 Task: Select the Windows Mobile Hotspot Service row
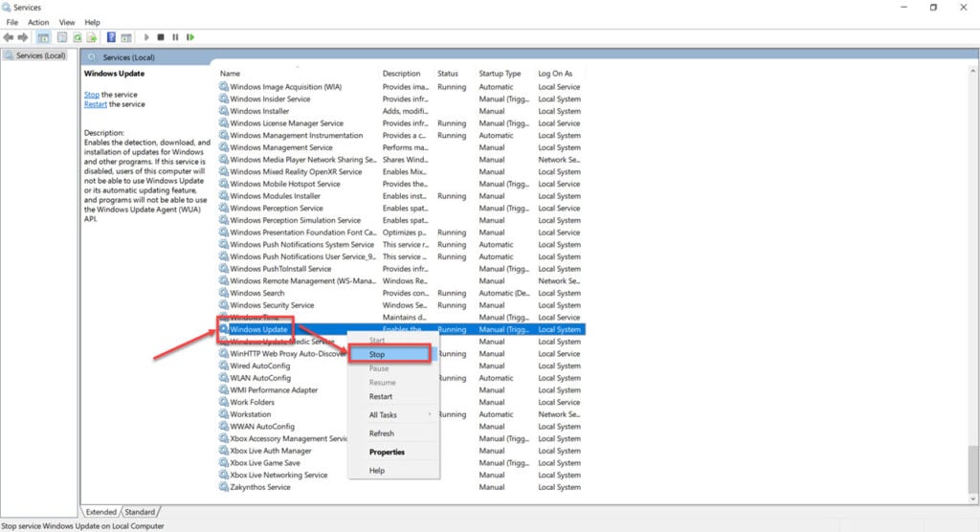tap(401, 184)
